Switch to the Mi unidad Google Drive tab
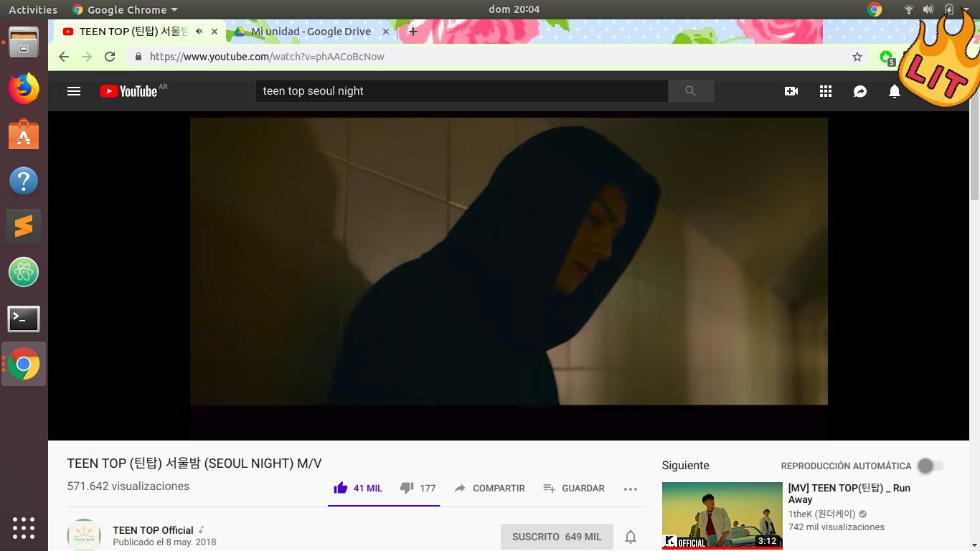Viewport: 980px width, 551px height. (x=311, y=32)
